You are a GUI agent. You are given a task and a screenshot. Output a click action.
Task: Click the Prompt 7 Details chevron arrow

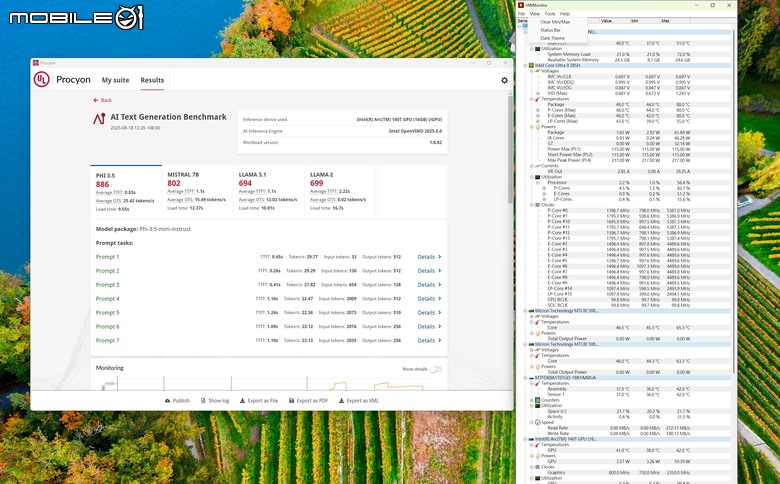tap(440, 340)
